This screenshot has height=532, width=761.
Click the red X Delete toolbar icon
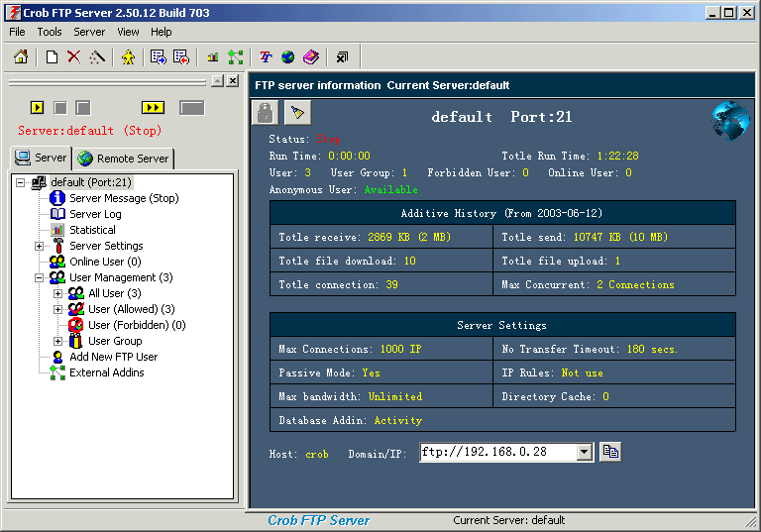[73, 56]
